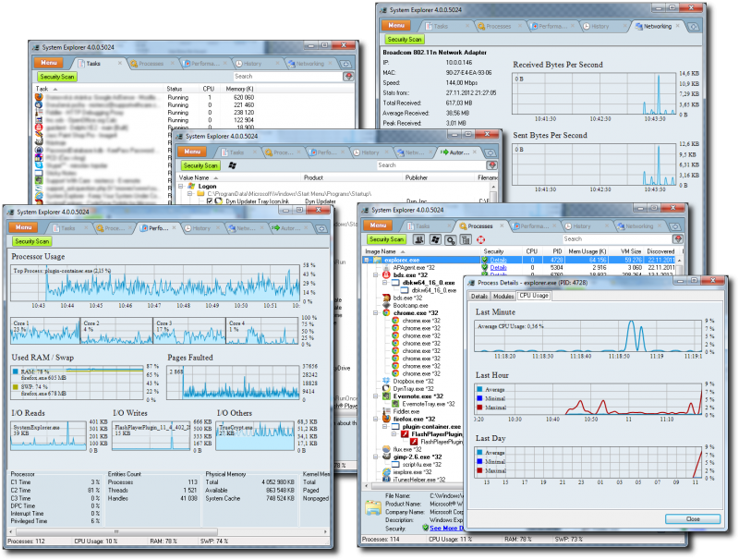Click the FlashPlayerPlugin parent Flash icon
739x560 pixels.
(405, 434)
